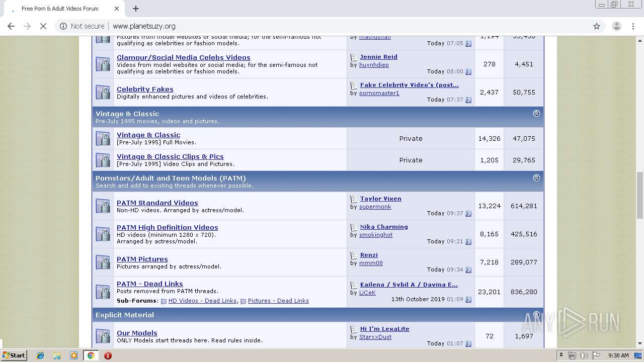The height and width of the screenshot is (362, 644).
Task: Open last post thread Taylor Vixen
Action: 380,199
